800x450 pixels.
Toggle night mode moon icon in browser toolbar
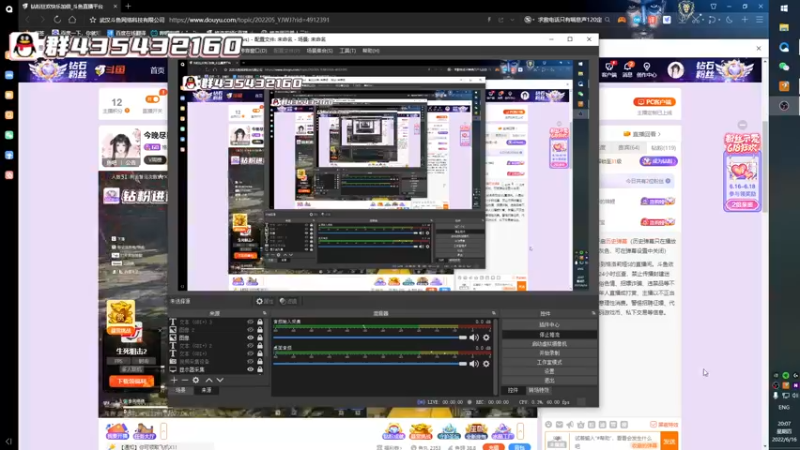[730, 20]
